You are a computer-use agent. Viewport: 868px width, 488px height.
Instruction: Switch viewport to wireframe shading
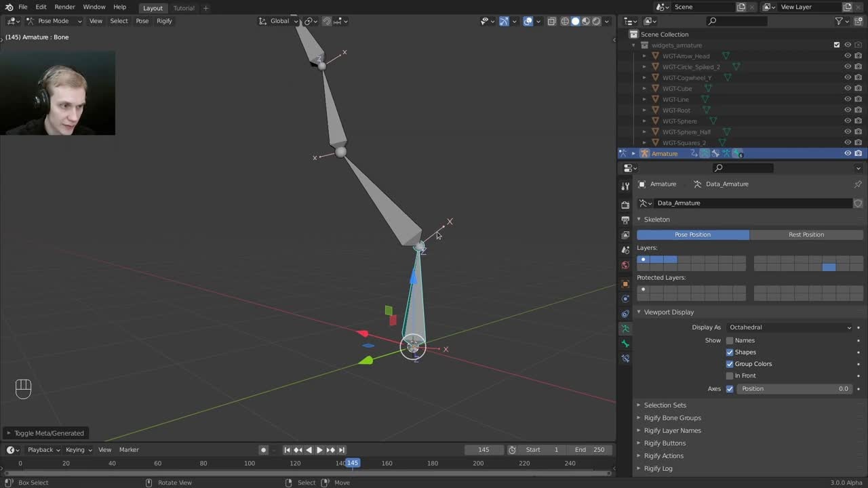[564, 21]
